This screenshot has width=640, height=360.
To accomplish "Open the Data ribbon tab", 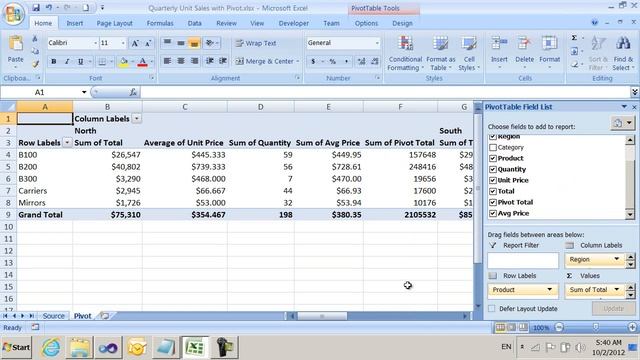I will [x=194, y=23].
